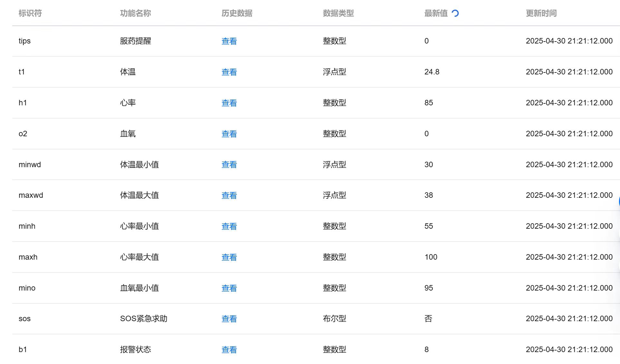
Task: View history for 心率最大值 maxh
Action: [229, 257]
